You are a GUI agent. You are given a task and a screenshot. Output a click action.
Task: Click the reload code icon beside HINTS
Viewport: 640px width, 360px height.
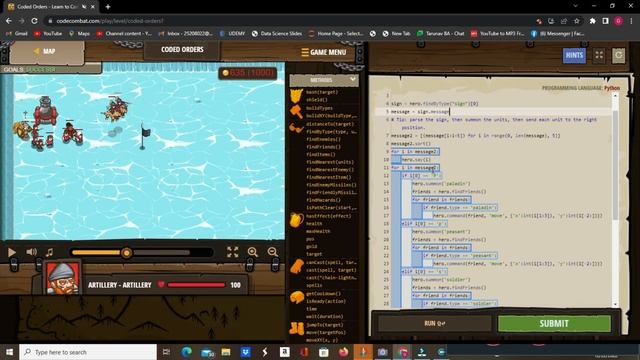[618, 56]
